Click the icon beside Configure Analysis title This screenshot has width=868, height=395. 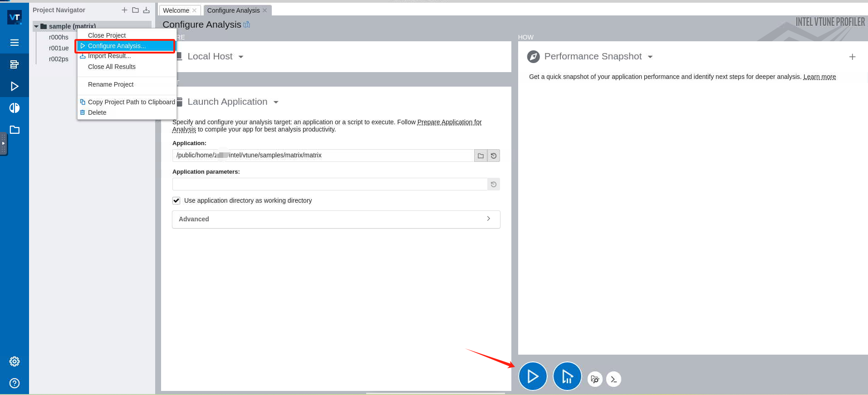[247, 24]
